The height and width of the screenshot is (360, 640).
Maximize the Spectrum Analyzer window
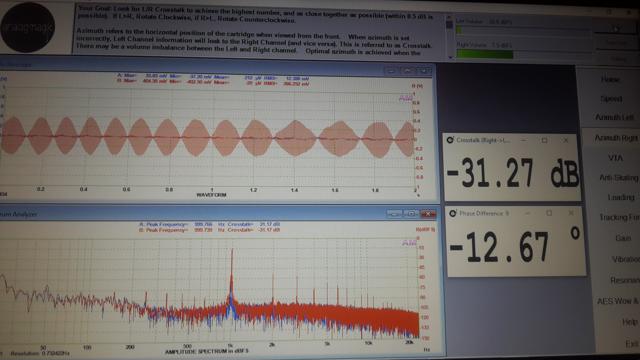(411, 213)
